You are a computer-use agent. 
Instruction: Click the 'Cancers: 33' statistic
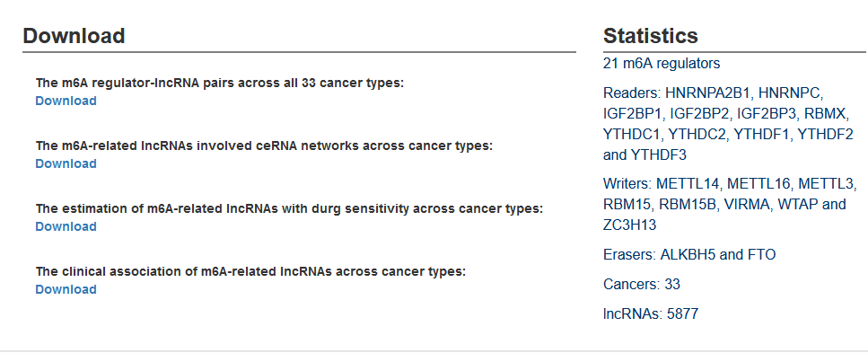pyautogui.click(x=642, y=284)
